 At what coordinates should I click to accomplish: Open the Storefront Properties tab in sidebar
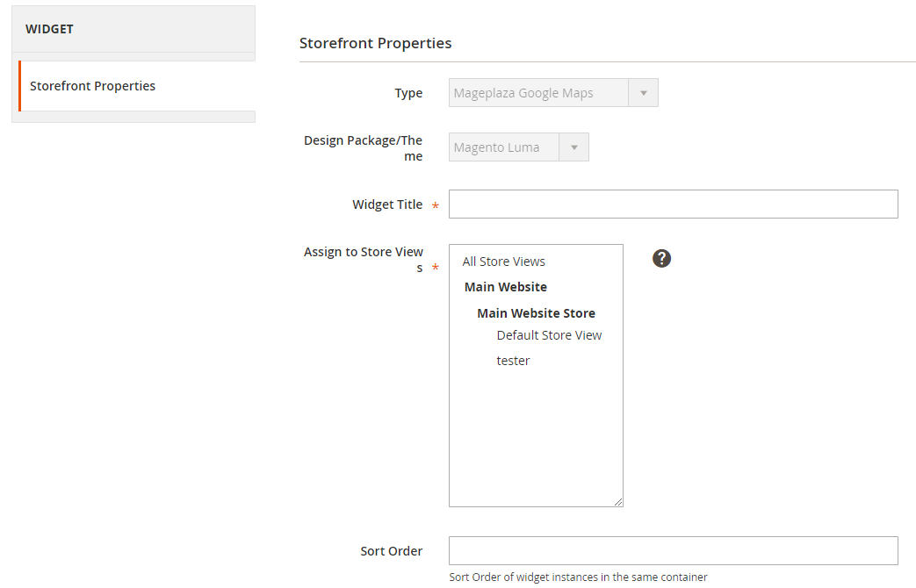(x=93, y=86)
